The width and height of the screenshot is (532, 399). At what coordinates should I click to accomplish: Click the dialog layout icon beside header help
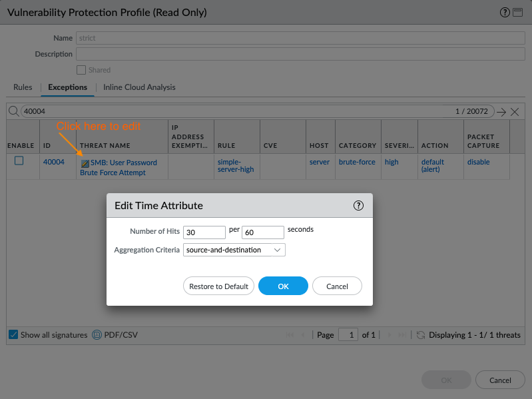(x=517, y=13)
